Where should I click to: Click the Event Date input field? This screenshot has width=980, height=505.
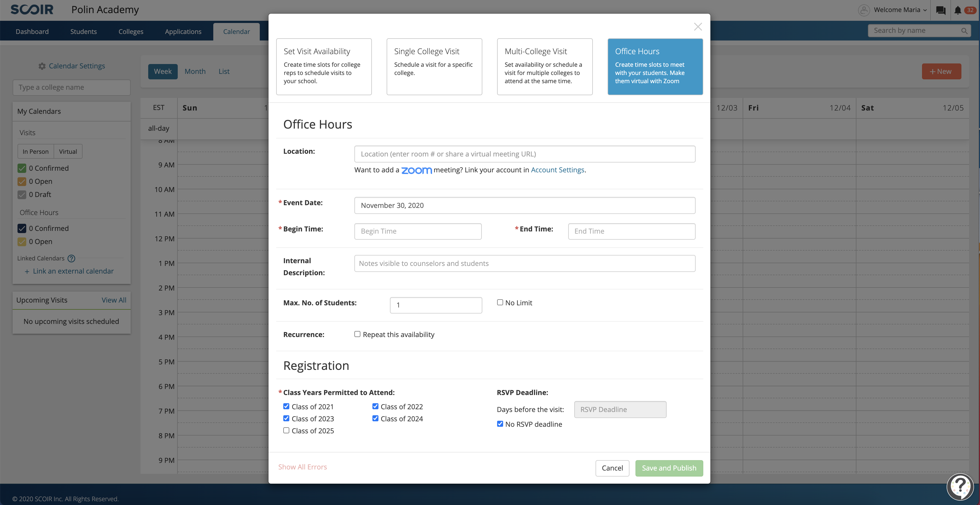pyautogui.click(x=524, y=205)
